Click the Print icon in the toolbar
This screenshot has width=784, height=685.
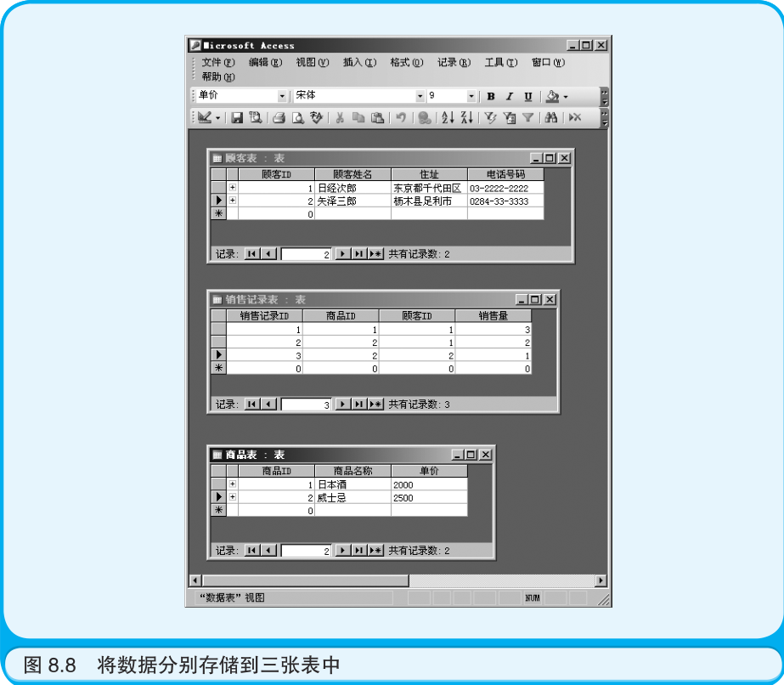click(279, 117)
